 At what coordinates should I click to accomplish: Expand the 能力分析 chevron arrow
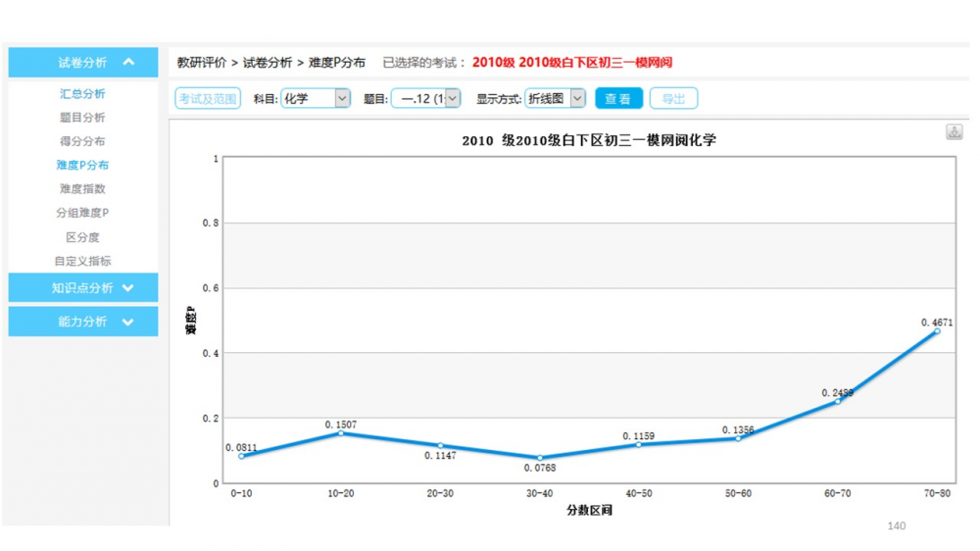click(128, 322)
